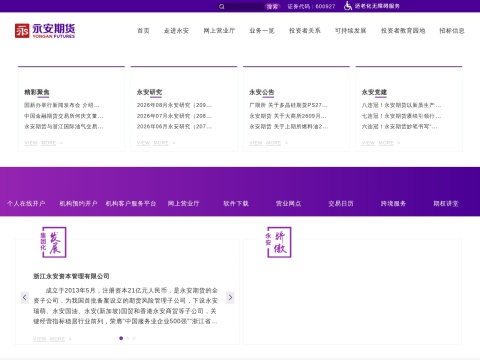
Task: Click the 永安公告 section heading
Action: 262,92
